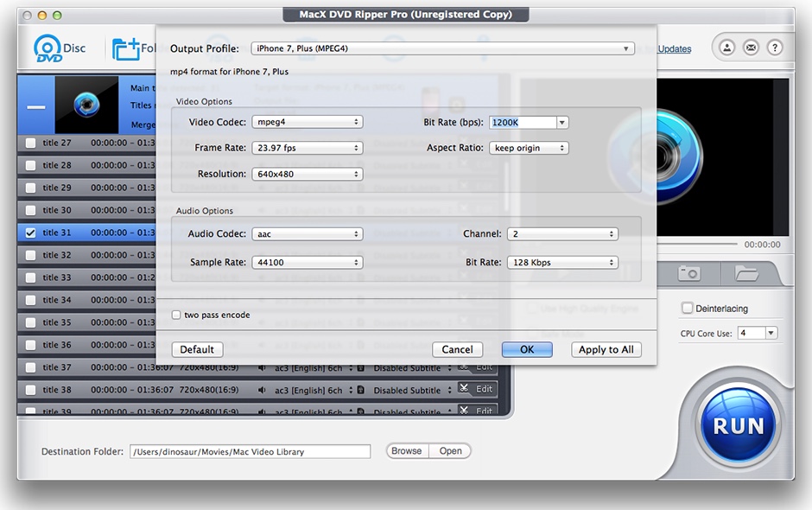Open the user account icon
Image resolution: width=812 pixels, height=510 pixels.
[x=727, y=48]
